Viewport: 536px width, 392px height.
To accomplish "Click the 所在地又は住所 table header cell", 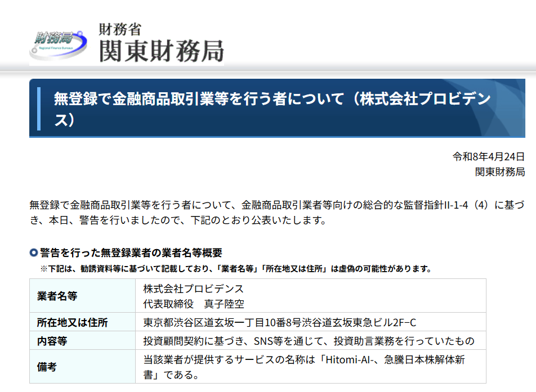I will tap(82, 322).
